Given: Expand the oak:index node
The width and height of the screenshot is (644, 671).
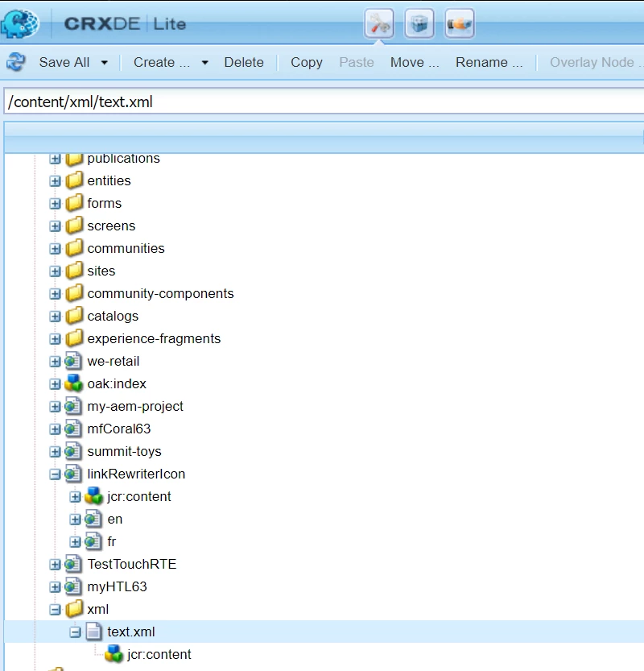Looking at the screenshot, I should [x=55, y=384].
